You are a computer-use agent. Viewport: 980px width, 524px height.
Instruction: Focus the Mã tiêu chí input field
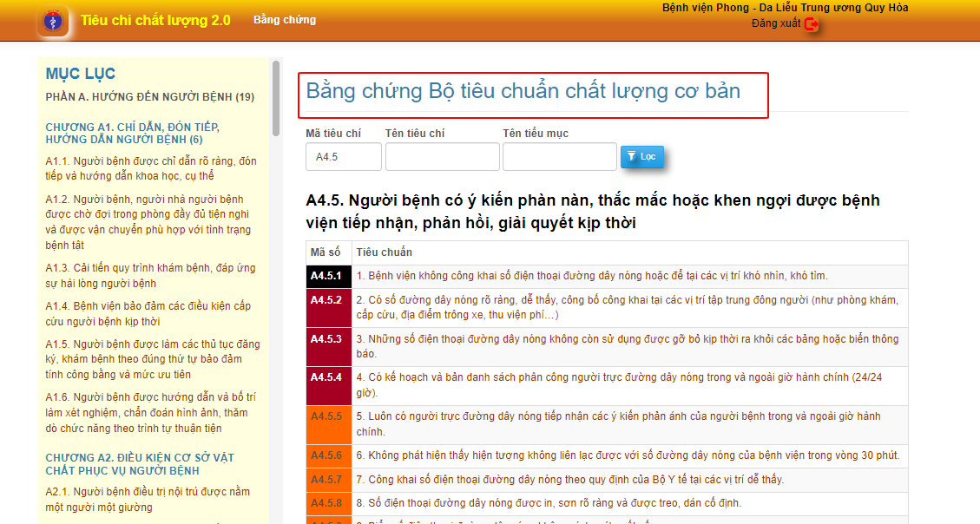[x=343, y=157]
